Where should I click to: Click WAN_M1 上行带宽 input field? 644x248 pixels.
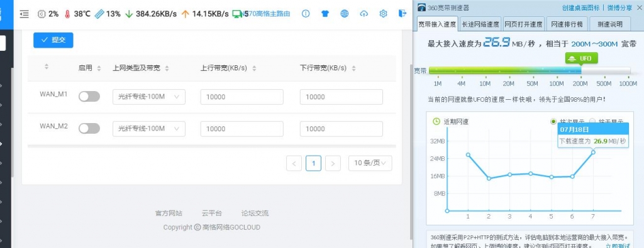point(242,97)
